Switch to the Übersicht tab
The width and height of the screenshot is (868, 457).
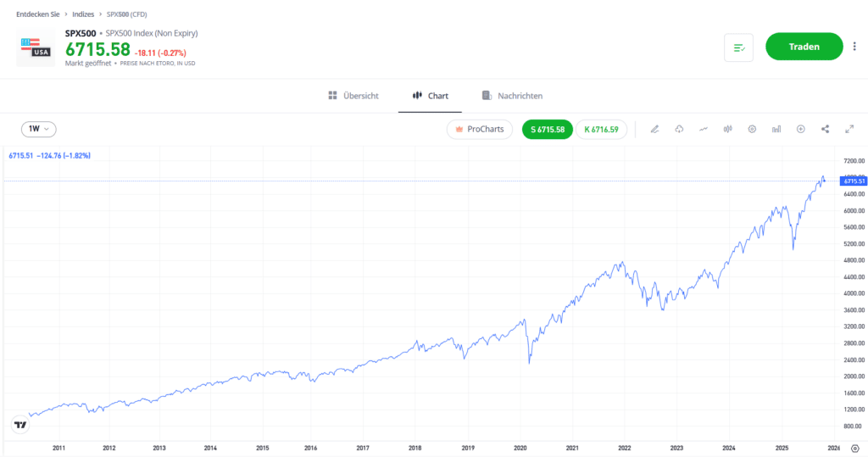pyautogui.click(x=353, y=96)
